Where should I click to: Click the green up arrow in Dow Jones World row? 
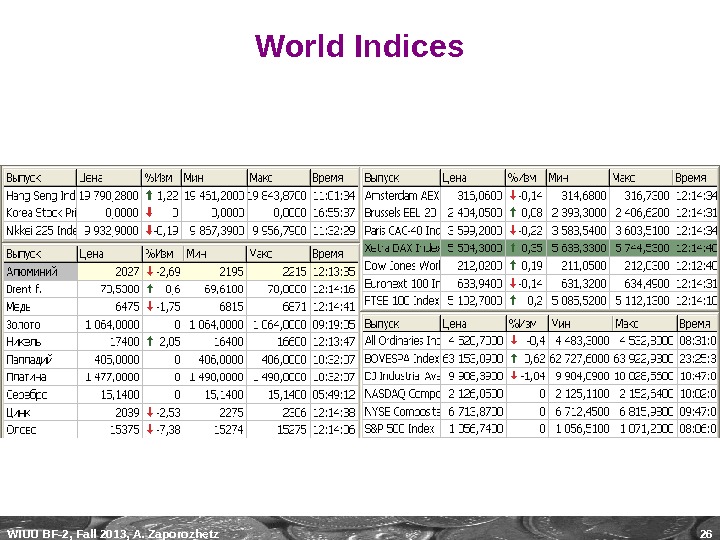tap(513, 265)
